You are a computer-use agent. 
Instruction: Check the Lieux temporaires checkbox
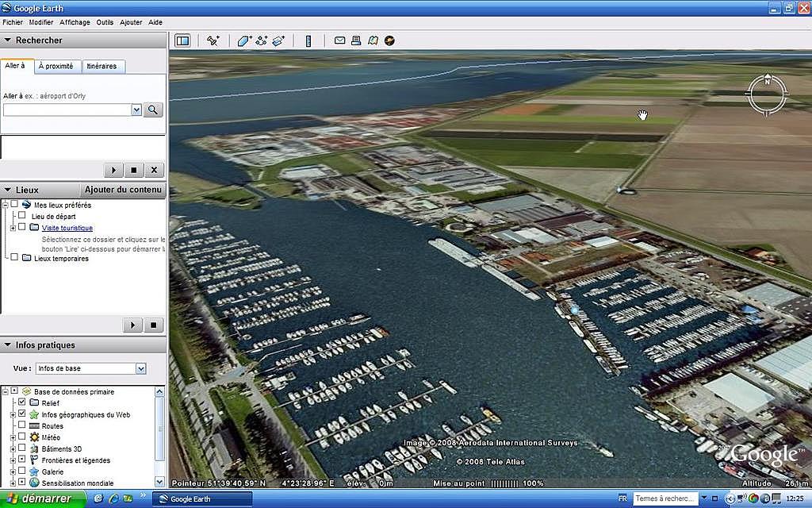14,258
